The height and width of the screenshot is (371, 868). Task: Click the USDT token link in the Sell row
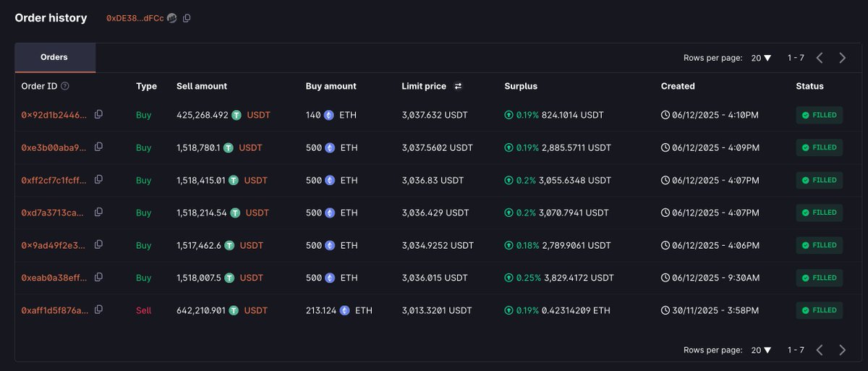(x=255, y=310)
